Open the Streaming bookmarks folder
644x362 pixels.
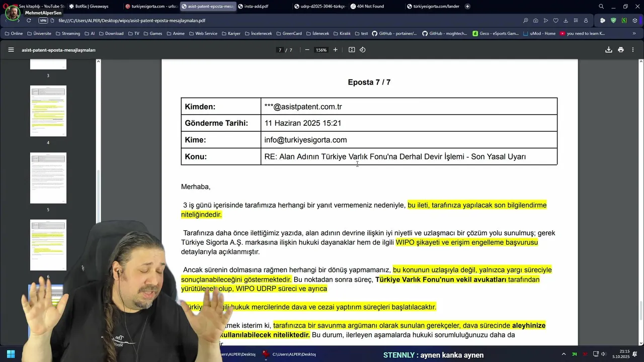tap(68, 34)
